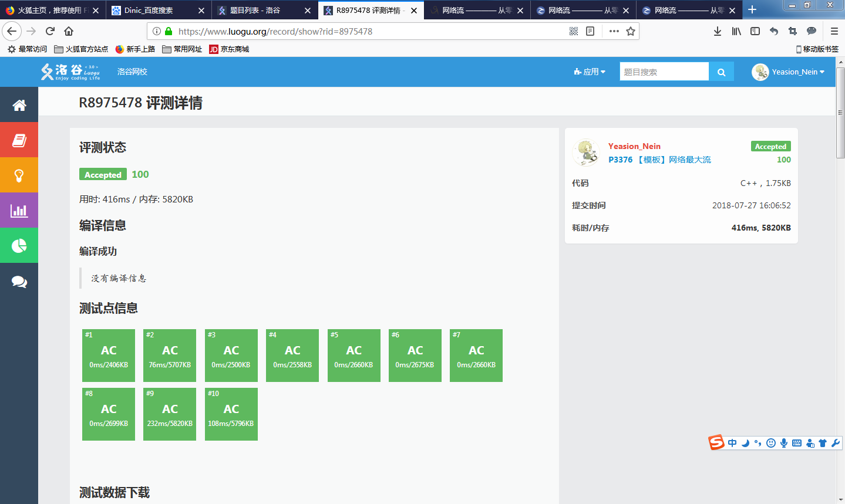Click the Sogou microphone voice icon
845x504 pixels.
[x=784, y=443]
